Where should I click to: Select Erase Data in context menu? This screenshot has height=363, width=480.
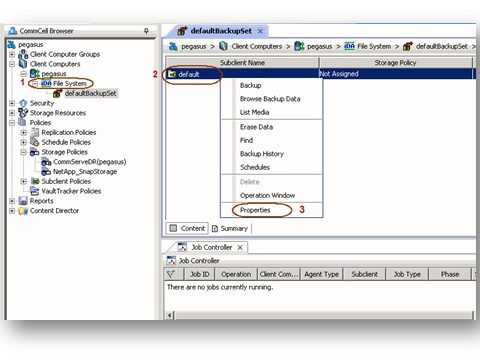click(272, 127)
